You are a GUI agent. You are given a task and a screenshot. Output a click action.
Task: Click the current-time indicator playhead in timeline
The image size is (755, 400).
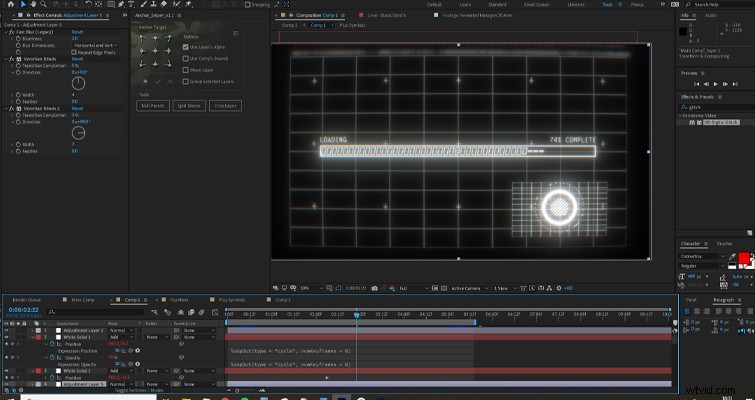tap(357, 315)
